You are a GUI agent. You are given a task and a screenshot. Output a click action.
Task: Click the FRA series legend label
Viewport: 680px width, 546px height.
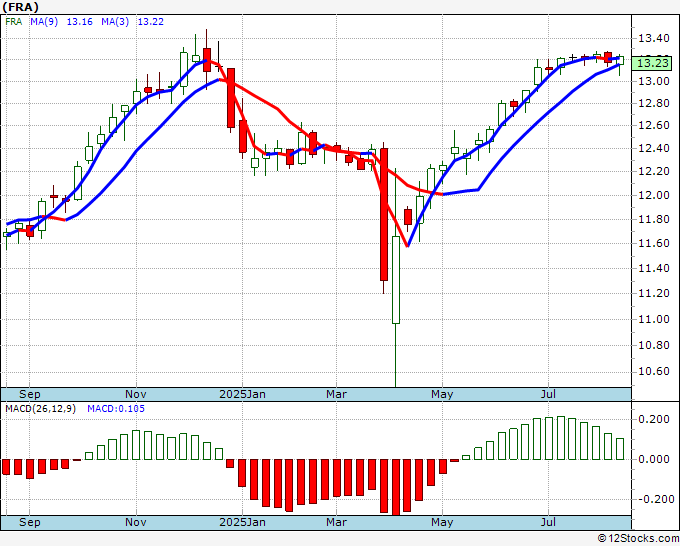click(13, 21)
